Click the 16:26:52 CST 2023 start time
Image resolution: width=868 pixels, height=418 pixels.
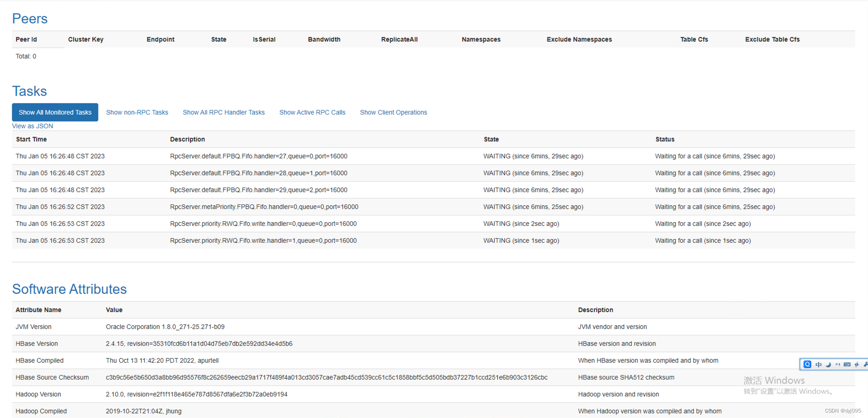(x=60, y=207)
